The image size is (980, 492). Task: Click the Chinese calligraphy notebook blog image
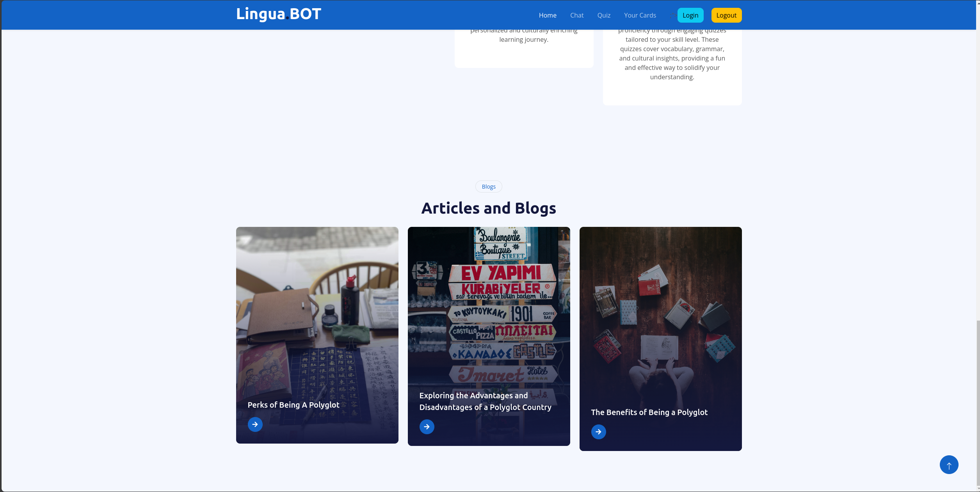317,312
